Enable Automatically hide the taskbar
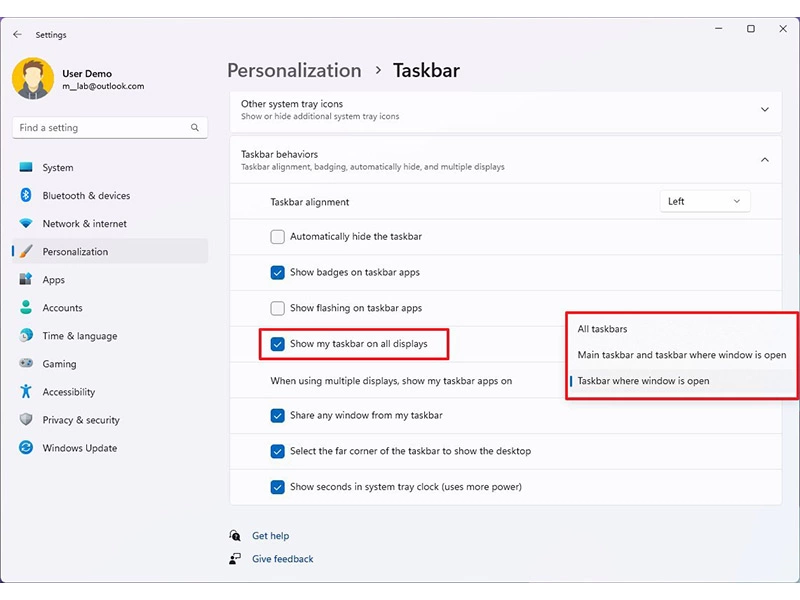 [276, 236]
